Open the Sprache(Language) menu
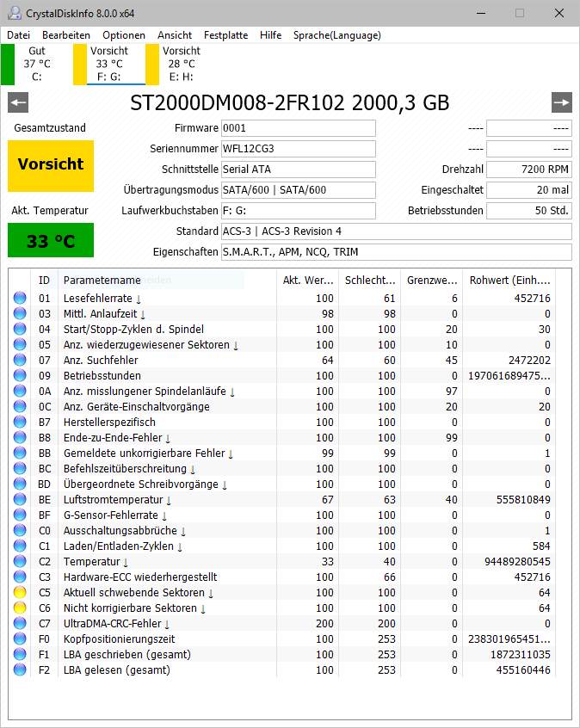Image resolution: width=580 pixels, height=728 pixels. pos(337,35)
